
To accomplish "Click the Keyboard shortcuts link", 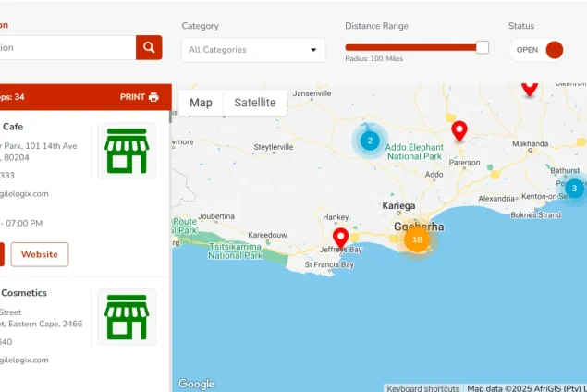I will coord(422,387).
